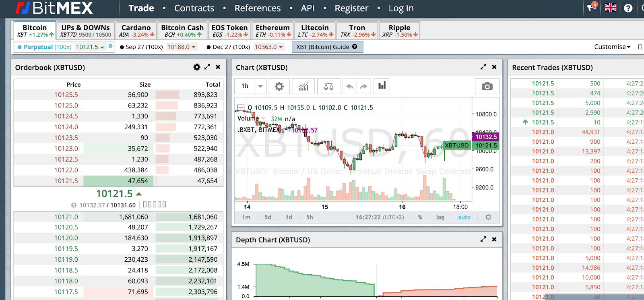
Task: Click ask price 10125.5 in orderbook
Action: (x=66, y=95)
